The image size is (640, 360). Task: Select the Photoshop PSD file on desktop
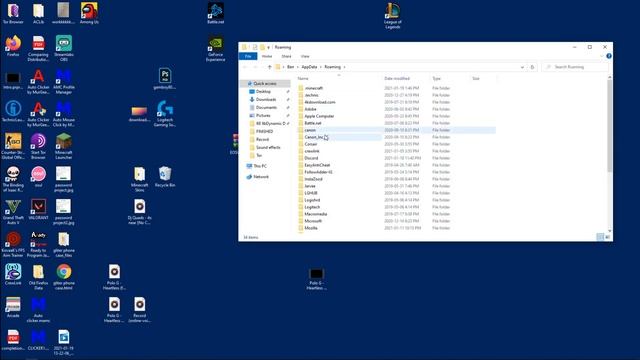coord(165,79)
